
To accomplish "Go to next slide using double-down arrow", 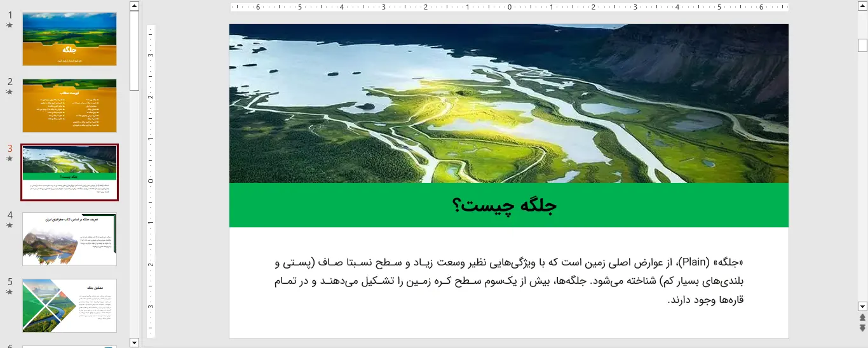I will (x=862, y=328).
